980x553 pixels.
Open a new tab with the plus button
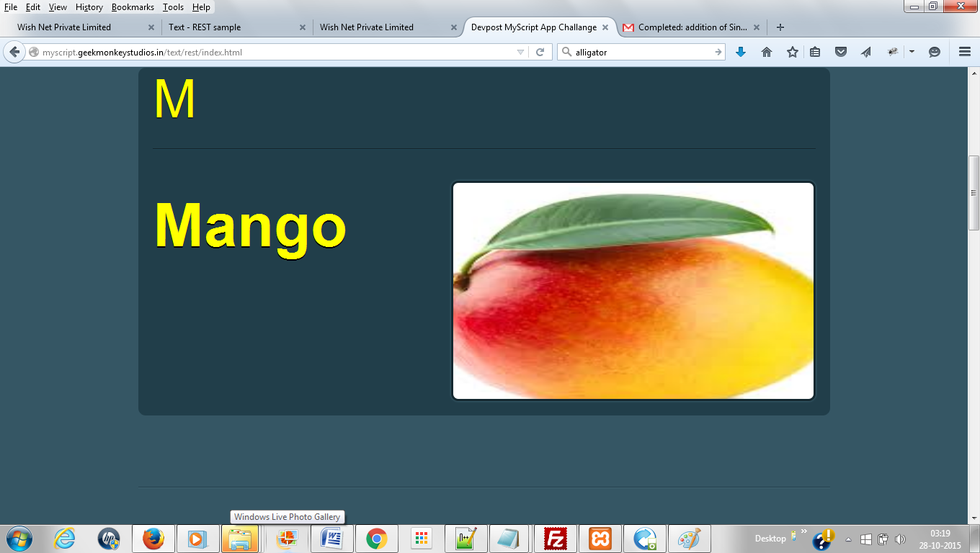[x=780, y=27]
